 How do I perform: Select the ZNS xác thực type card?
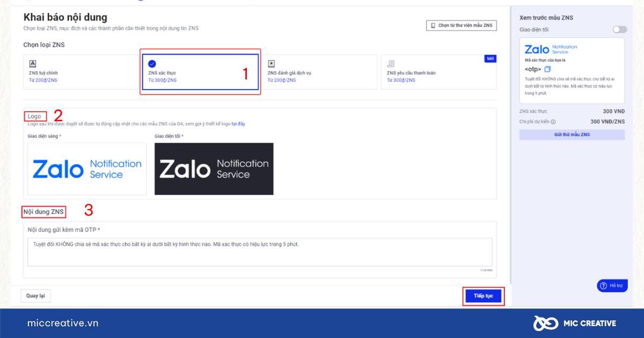tap(200, 71)
